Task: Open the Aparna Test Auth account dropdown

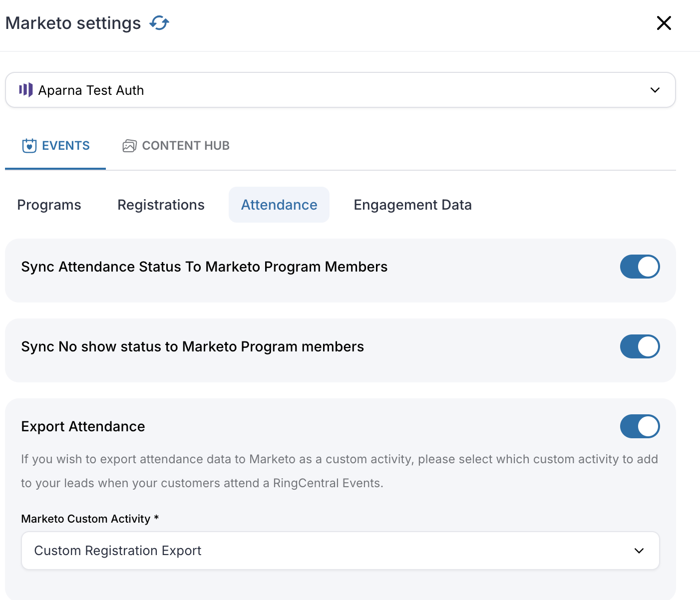Action: coord(341,90)
